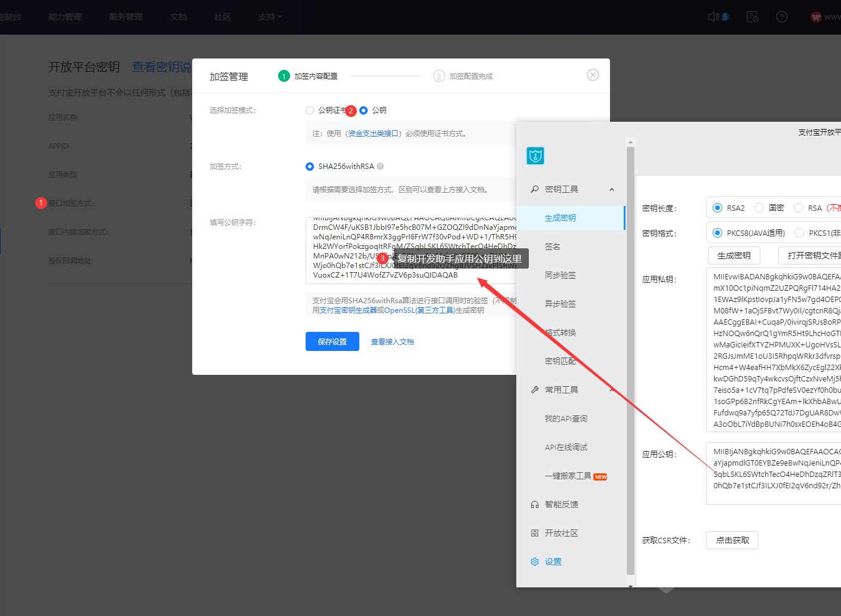This screenshot has height=616, width=841.
Task: Click the document list icon in top bar
Action: [x=753, y=17]
